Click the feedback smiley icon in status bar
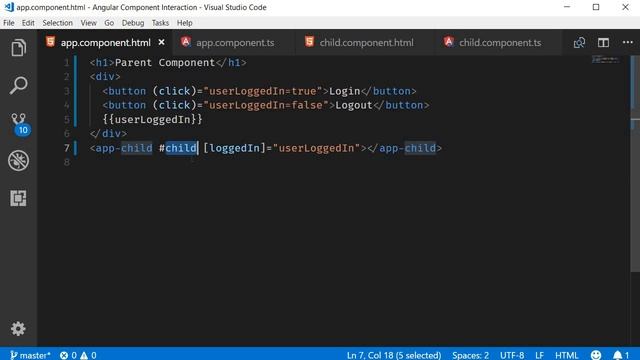This screenshot has height=360, width=640. pos(596,355)
